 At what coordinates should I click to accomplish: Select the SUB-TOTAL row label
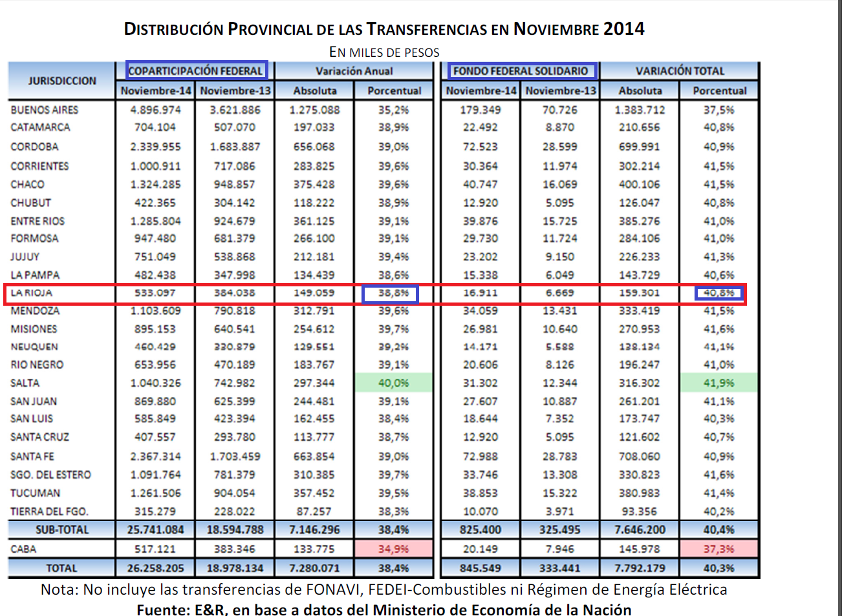(x=62, y=529)
